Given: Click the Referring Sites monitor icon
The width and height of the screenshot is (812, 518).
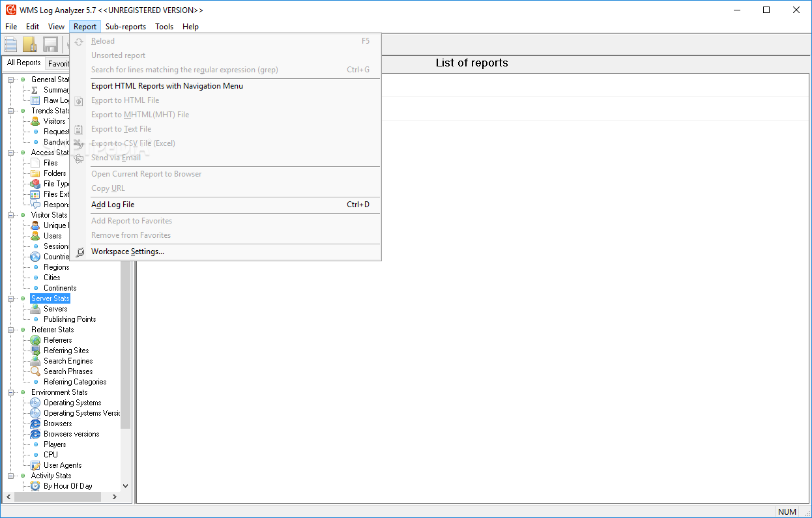Looking at the screenshot, I should (x=35, y=351).
